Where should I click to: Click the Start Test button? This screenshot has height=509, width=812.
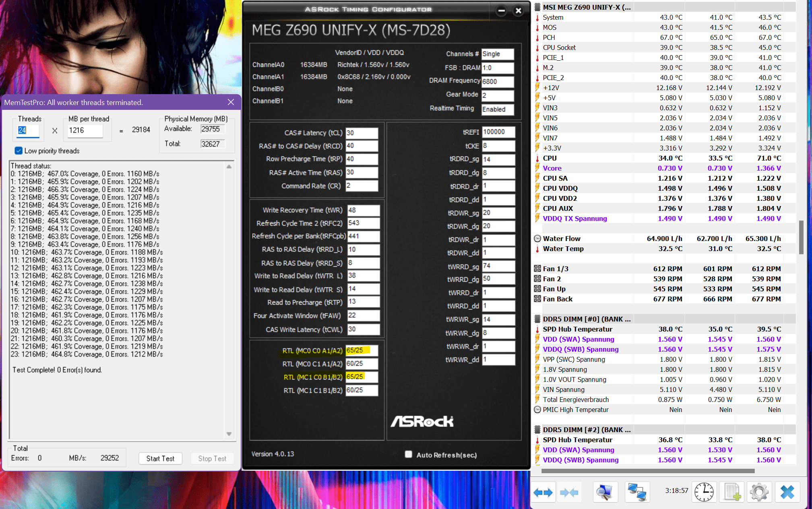160,459
